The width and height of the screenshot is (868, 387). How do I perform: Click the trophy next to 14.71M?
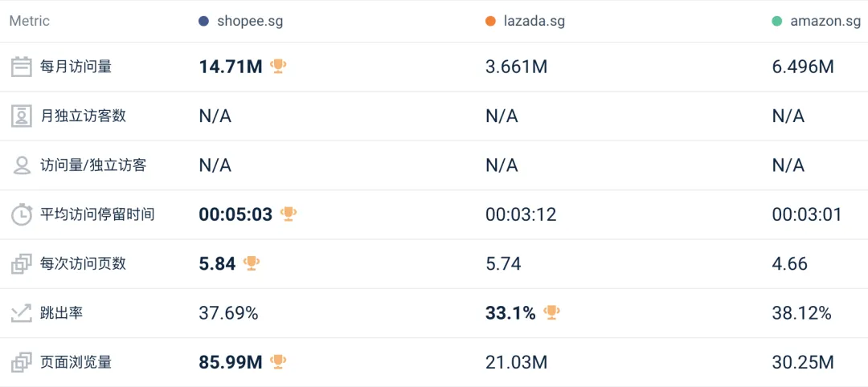(x=278, y=66)
